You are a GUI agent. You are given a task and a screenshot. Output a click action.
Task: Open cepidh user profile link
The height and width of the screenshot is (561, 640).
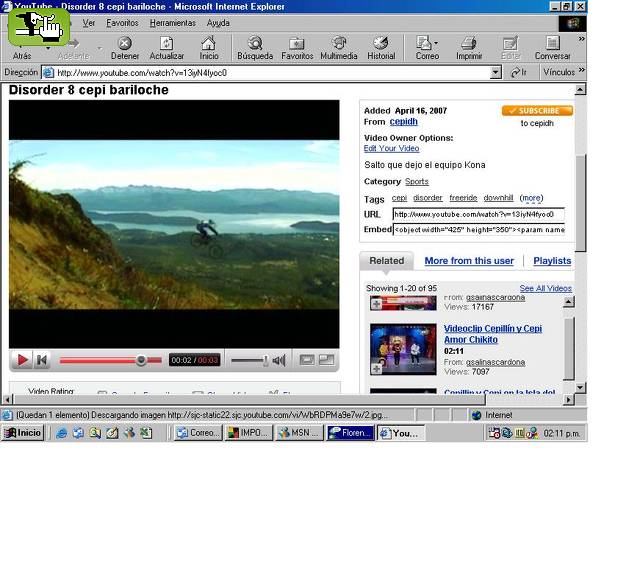click(x=403, y=122)
